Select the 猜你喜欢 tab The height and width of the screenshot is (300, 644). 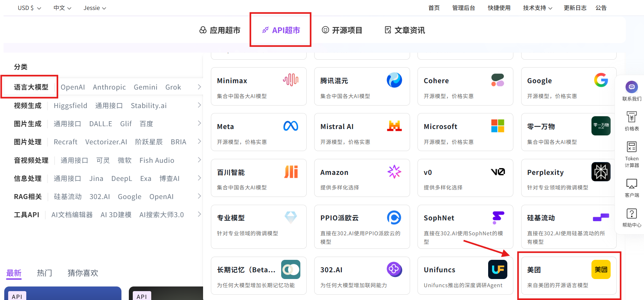point(83,273)
